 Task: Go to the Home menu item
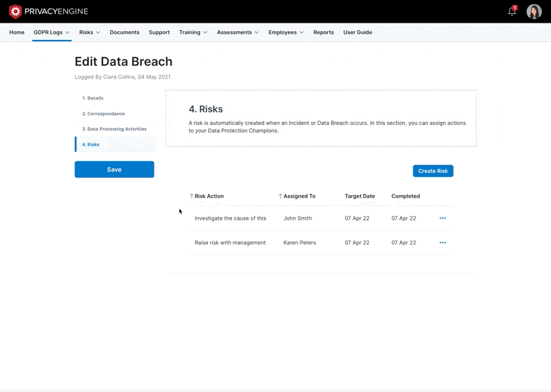17,32
